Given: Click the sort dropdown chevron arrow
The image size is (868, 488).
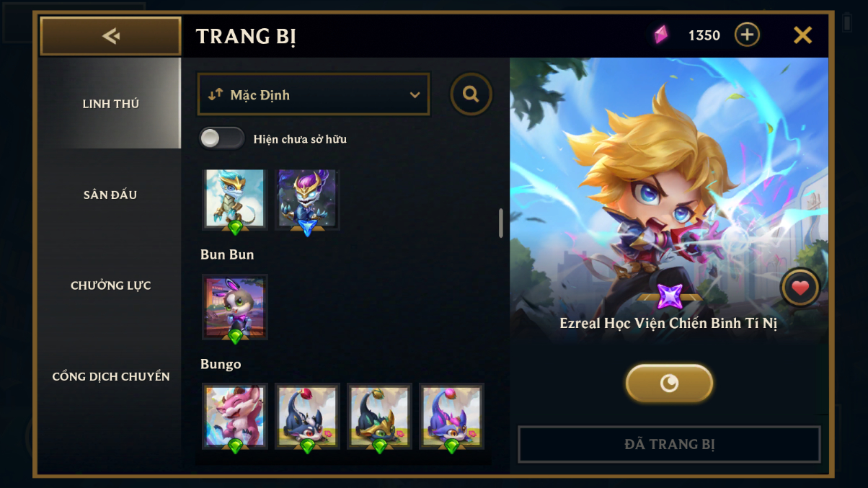Looking at the screenshot, I should (x=415, y=95).
